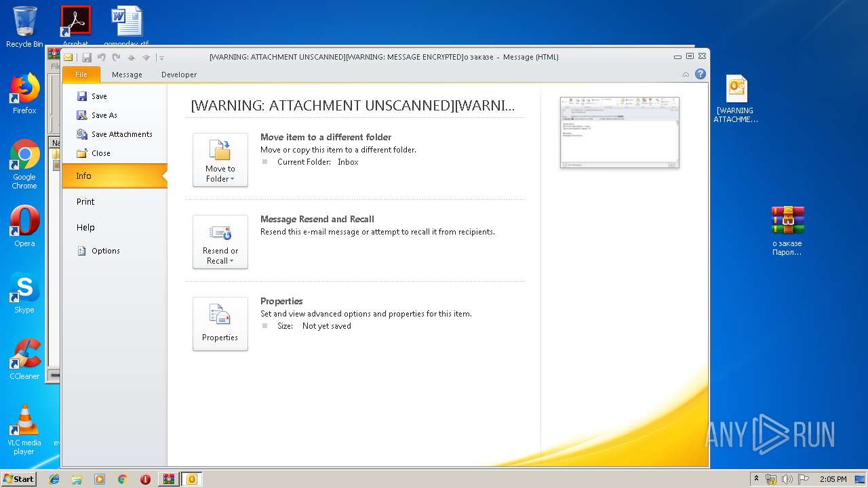Select Close in the File menu
Screen dimensions: 868x488
click(94, 153)
